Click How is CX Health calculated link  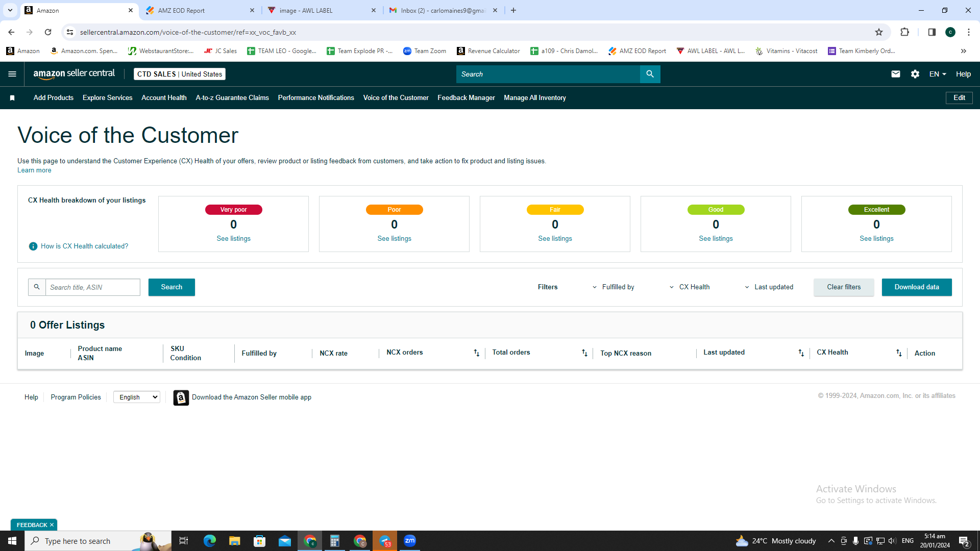pos(85,246)
